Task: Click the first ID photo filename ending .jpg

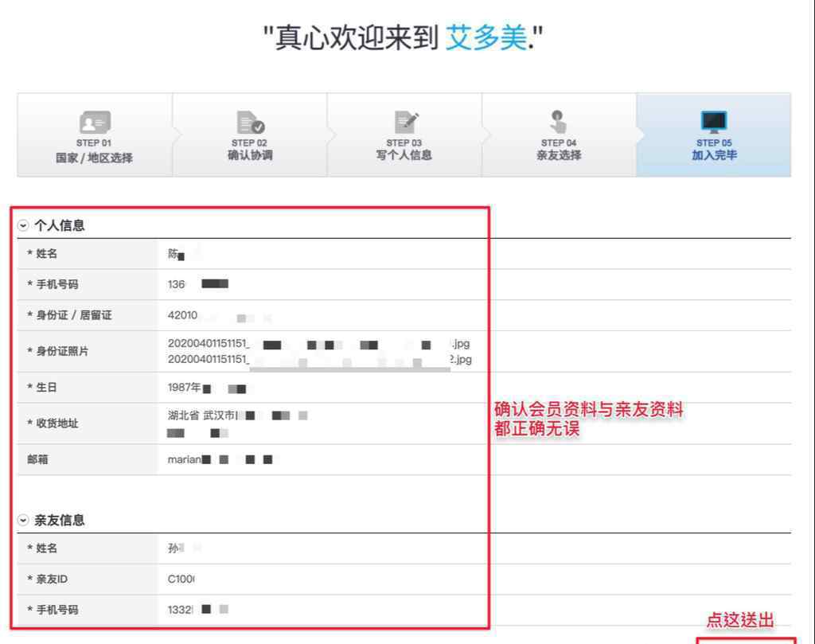Action: click(318, 344)
